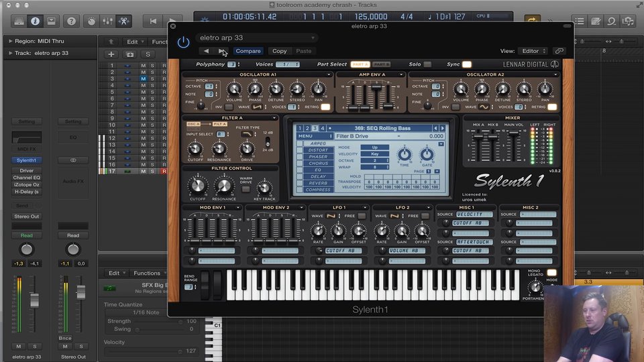Open the eletro arp 33 preset dropdown
The image size is (644, 362).
pyautogui.click(x=256, y=38)
